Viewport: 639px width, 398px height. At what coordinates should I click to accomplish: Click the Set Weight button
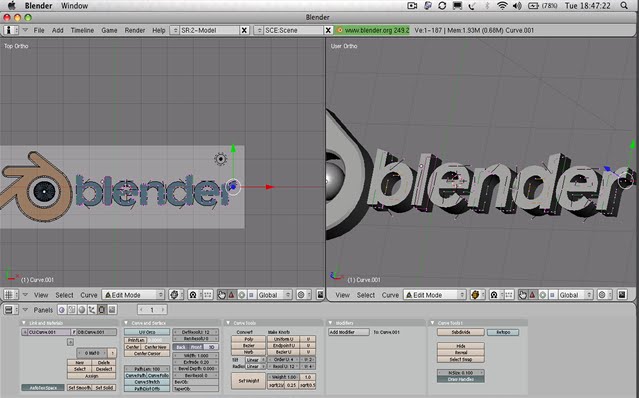pos(249,381)
